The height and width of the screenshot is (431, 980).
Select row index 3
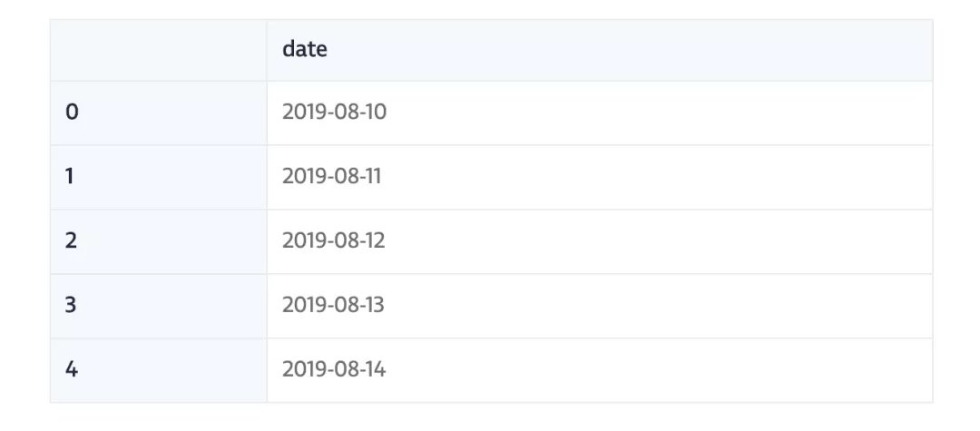(72, 305)
